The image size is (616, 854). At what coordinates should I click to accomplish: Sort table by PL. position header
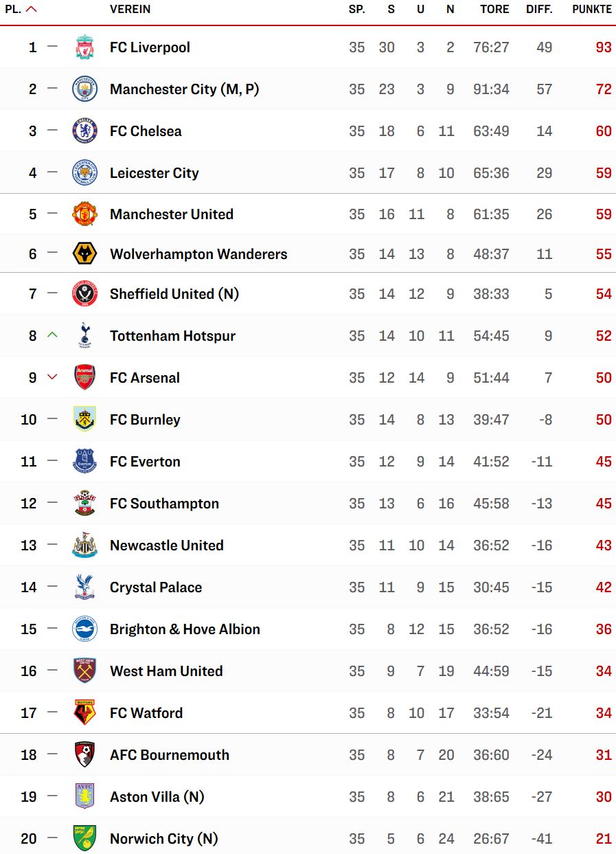(21, 10)
